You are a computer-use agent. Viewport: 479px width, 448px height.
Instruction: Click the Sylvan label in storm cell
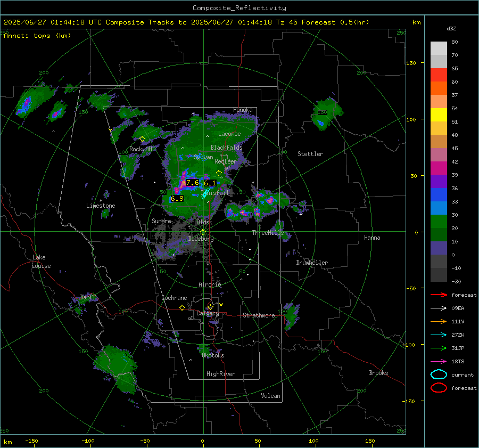[203, 157]
